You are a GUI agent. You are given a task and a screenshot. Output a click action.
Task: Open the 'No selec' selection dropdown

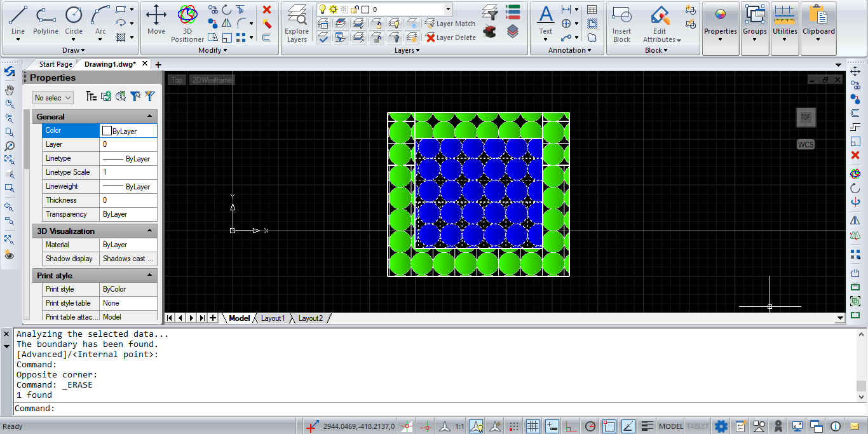(53, 97)
